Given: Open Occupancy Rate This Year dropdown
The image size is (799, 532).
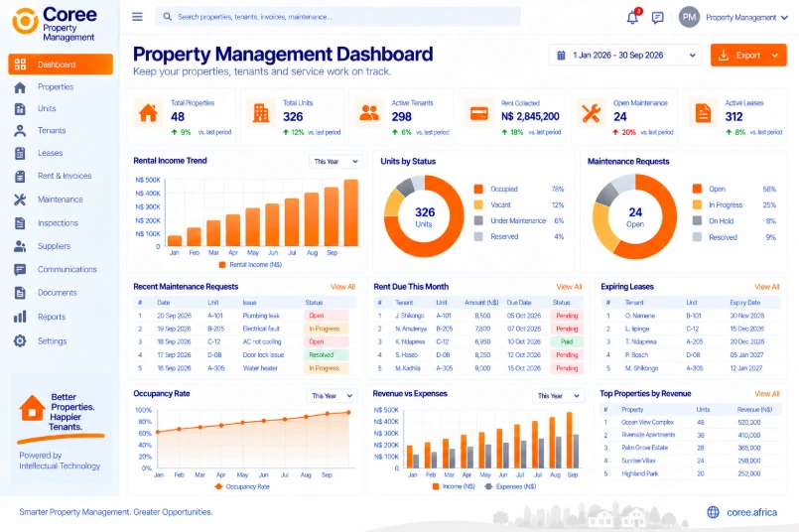Looking at the screenshot, I should [332, 396].
